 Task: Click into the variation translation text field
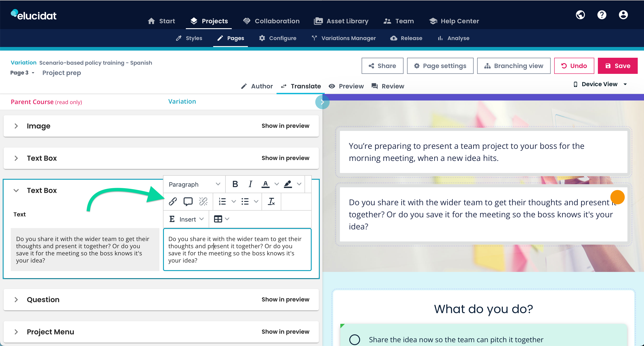point(237,249)
